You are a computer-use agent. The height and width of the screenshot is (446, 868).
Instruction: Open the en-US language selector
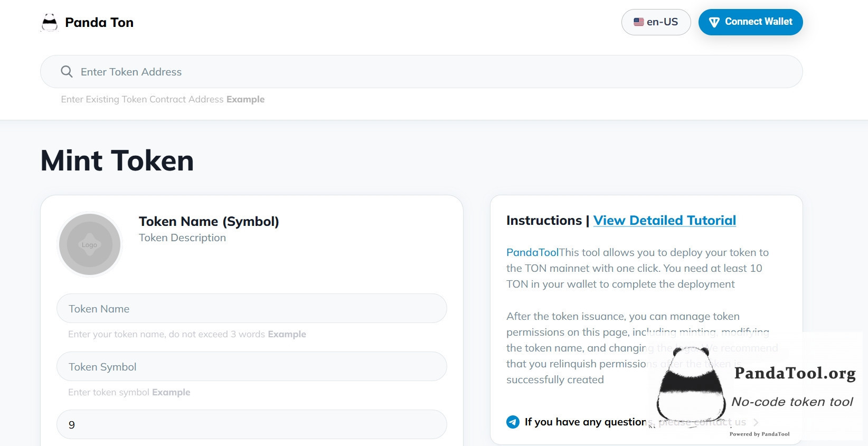[x=656, y=22]
